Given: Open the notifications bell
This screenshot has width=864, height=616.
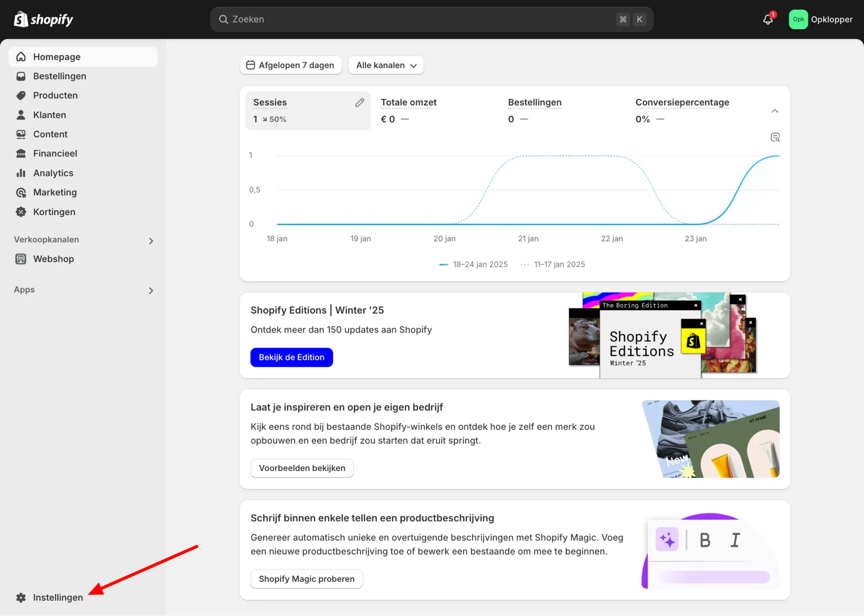Looking at the screenshot, I should [768, 19].
